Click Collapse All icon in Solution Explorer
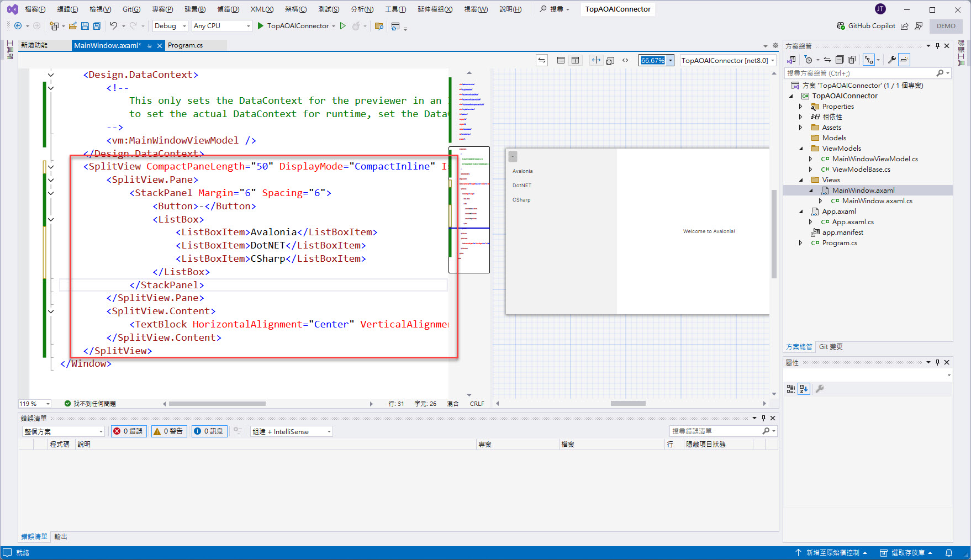This screenshot has width=971, height=560. 840,60
